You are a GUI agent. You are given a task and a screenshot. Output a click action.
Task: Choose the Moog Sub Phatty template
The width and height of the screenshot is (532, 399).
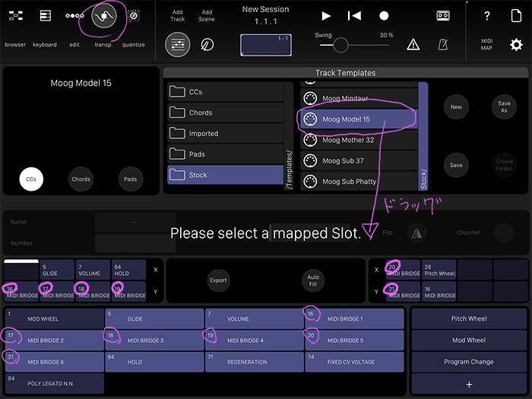(359, 181)
